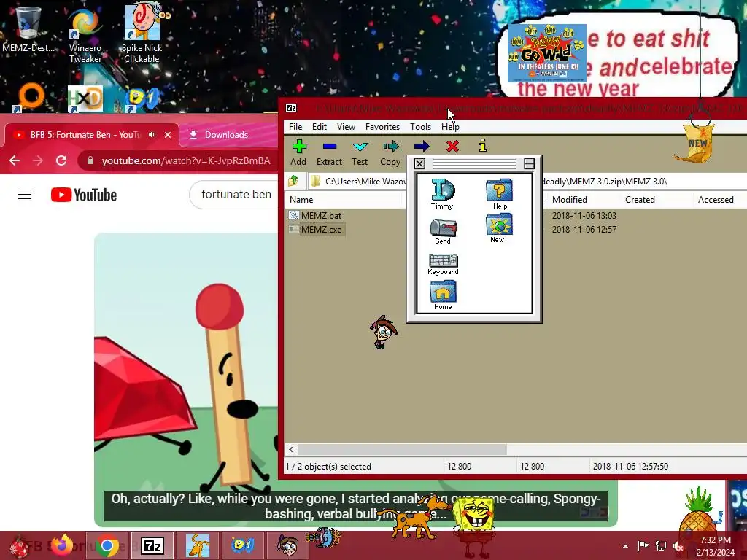Click the muted volume tray icon
The width and height of the screenshot is (747, 560).
point(678,545)
